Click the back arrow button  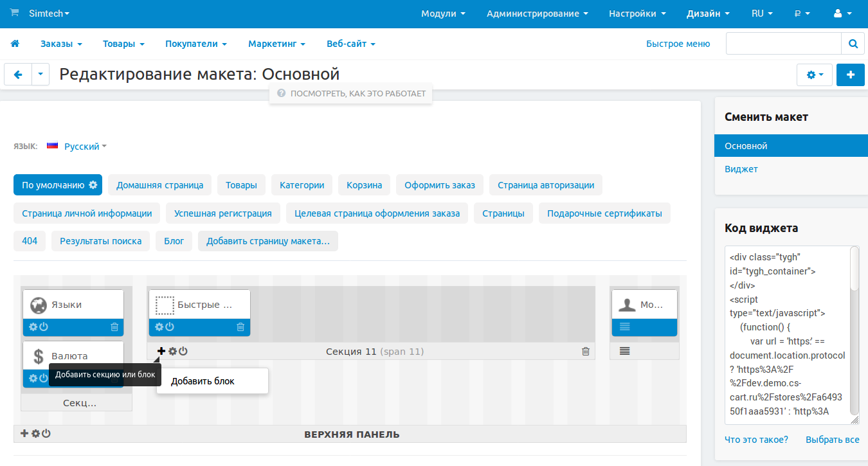pyautogui.click(x=18, y=75)
